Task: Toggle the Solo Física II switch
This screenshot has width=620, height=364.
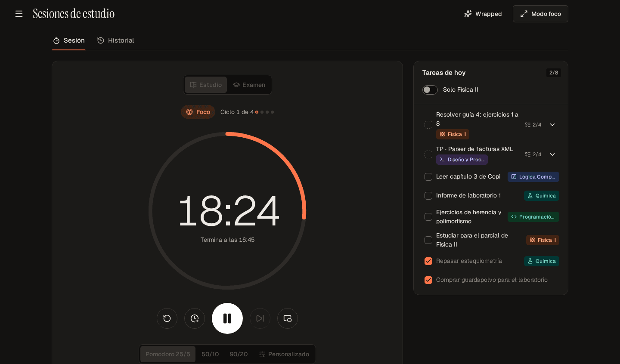Action: pyautogui.click(x=430, y=89)
